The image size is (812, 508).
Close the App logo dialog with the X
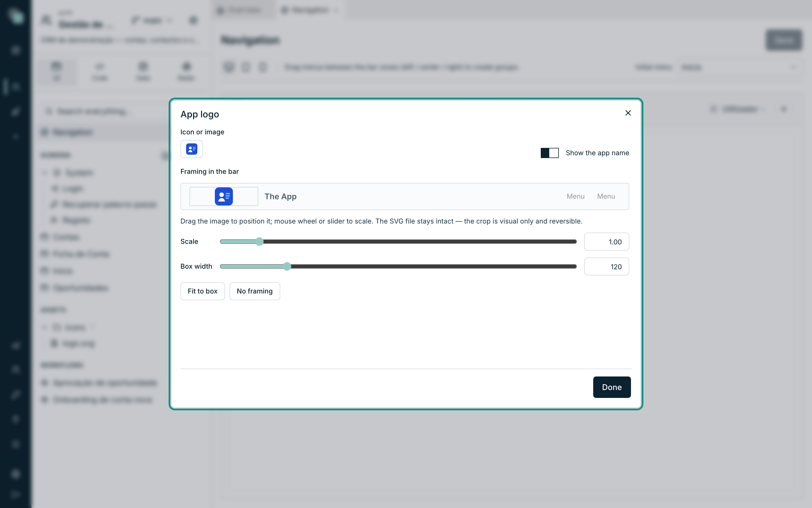(x=628, y=113)
